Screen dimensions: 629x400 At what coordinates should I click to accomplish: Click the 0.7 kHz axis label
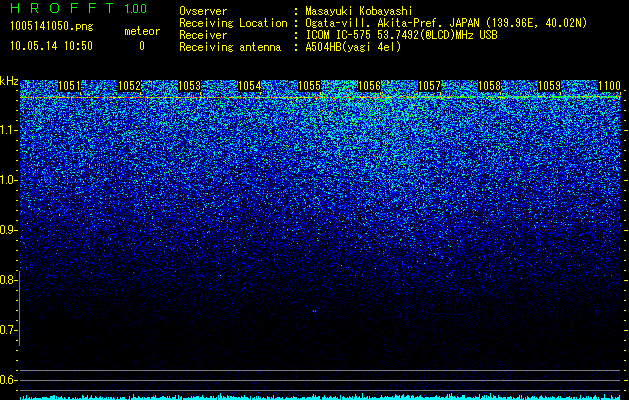[7, 330]
